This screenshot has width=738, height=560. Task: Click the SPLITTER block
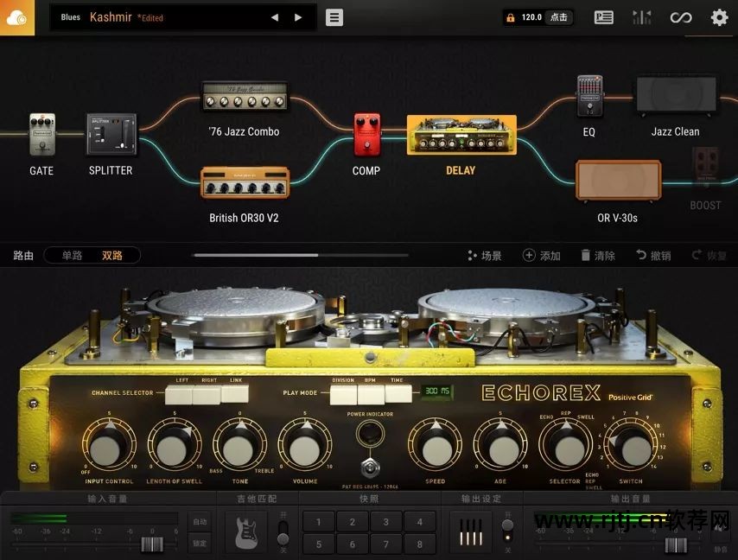pos(111,135)
